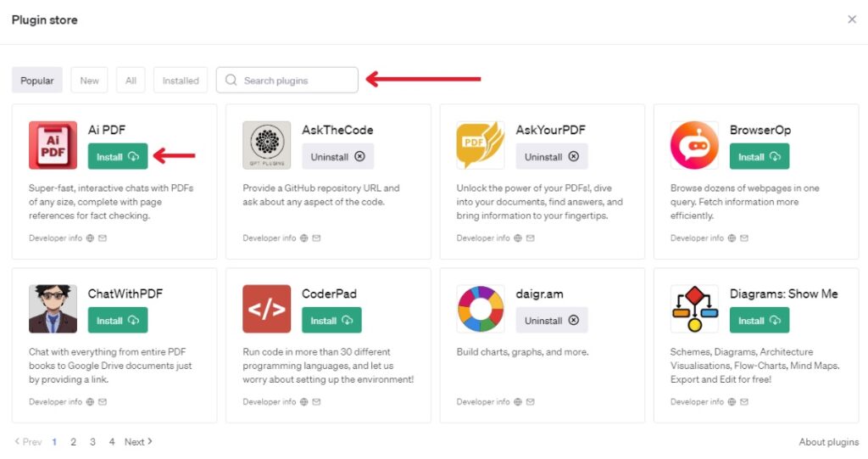The width and height of the screenshot is (868, 459).
Task: Click daigr.am developer email envelope icon
Action: [531, 402]
